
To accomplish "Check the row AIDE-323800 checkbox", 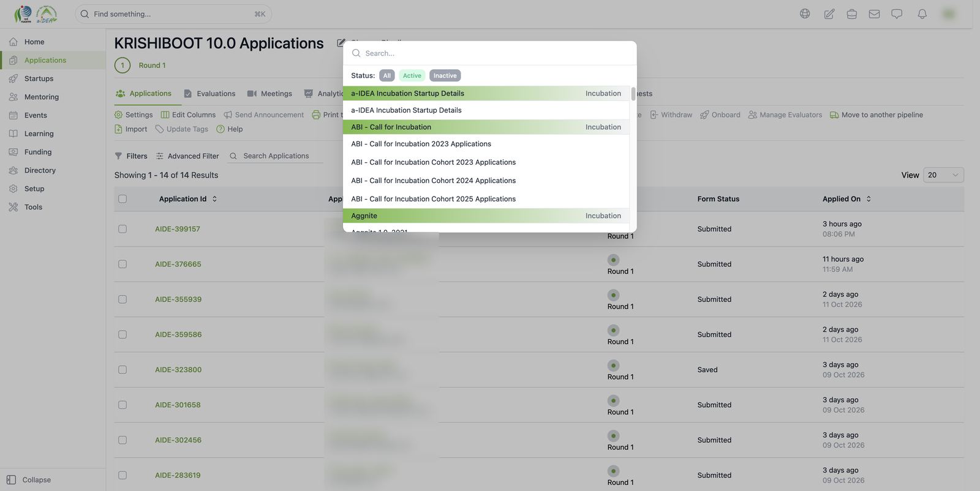I will tap(123, 370).
